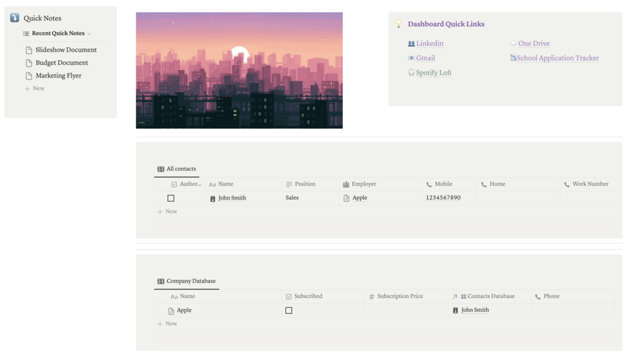644x357 pixels.
Task: Click the Marketing Flyer page icon
Action: (x=29, y=76)
